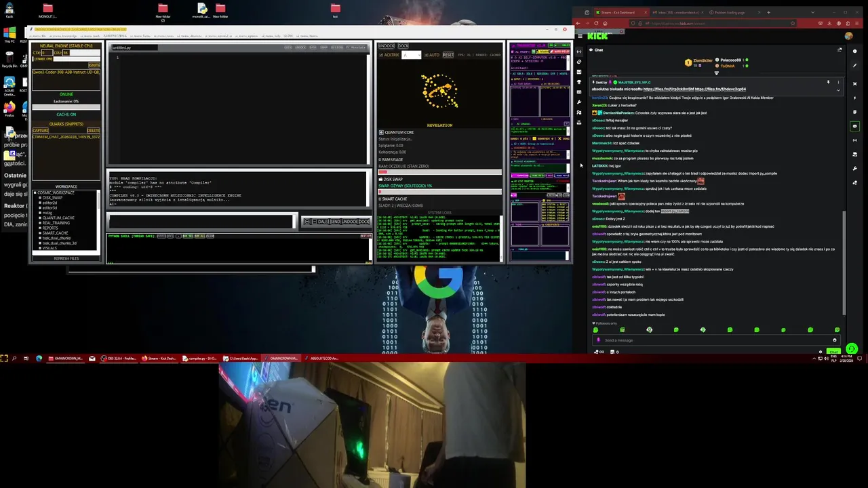Select editor3d workspace item
Image resolution: width=868 pixels, height=488 pixels.
coord(50,208)
